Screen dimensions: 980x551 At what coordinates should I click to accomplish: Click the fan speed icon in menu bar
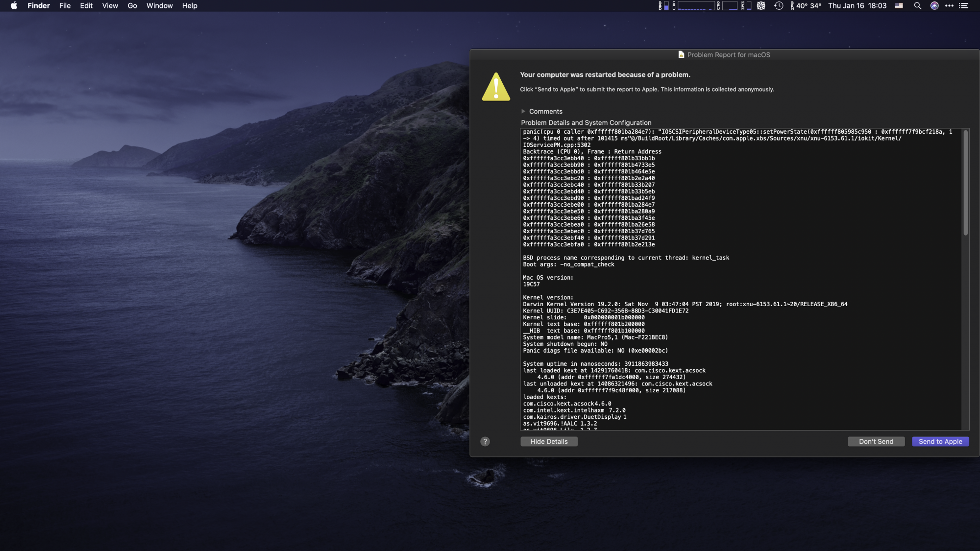[x=761, y=6]
